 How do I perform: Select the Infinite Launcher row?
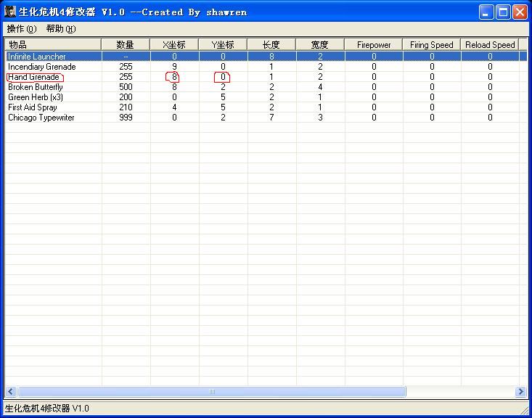click(x=37, y=57)
